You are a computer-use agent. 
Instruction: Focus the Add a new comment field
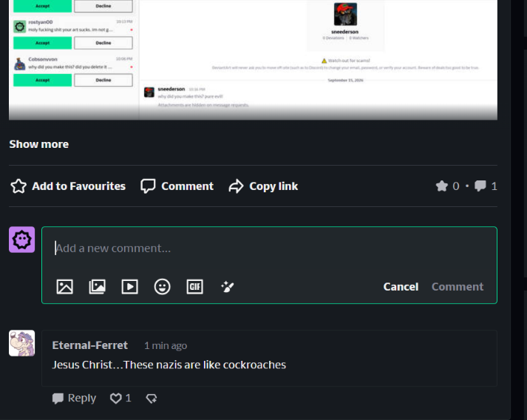click(x=269, y=248)
